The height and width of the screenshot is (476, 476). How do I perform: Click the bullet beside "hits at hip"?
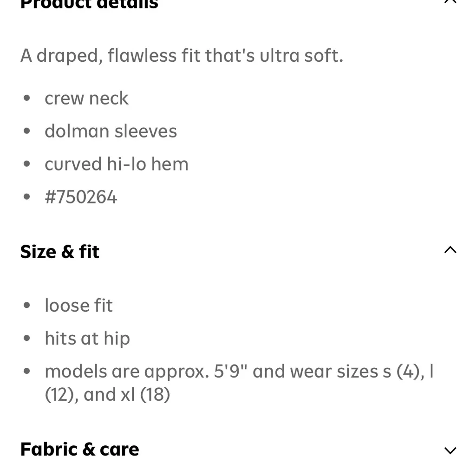tap(27, 339)
